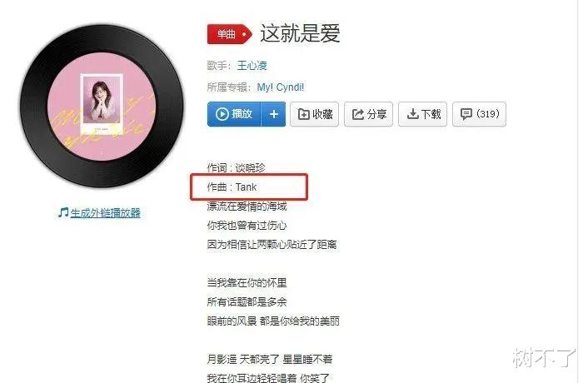This screenshot has width=588, height=383.
Task: Click the album cover on vinyl disc
Action: [x=102, y=105]
